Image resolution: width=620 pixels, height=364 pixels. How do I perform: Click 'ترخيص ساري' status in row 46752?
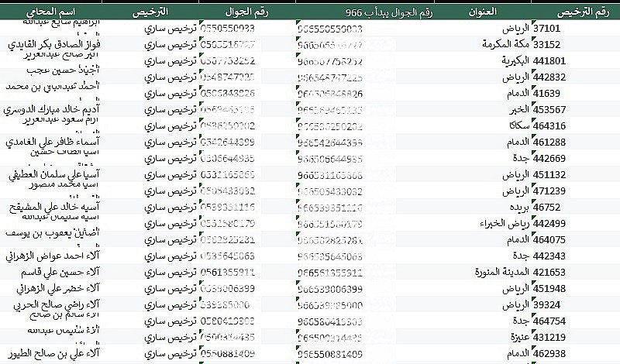[170, 207]
